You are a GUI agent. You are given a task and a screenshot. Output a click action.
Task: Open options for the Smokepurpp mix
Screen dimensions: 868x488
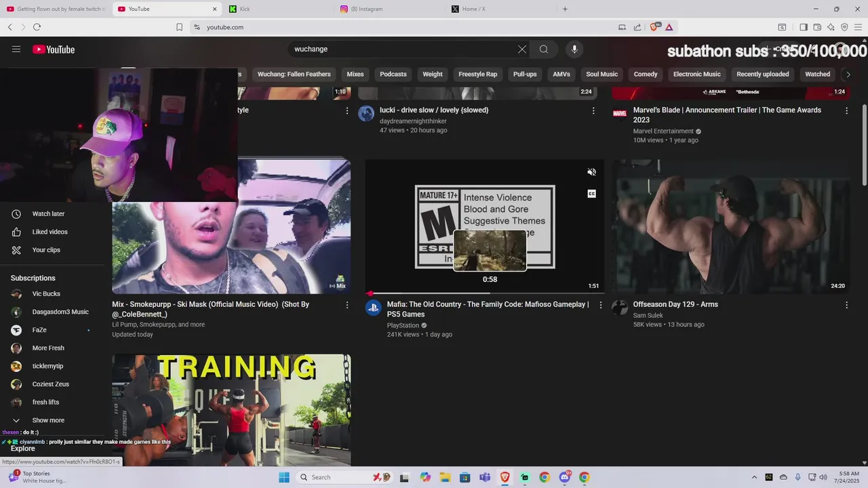click(347, 305)
